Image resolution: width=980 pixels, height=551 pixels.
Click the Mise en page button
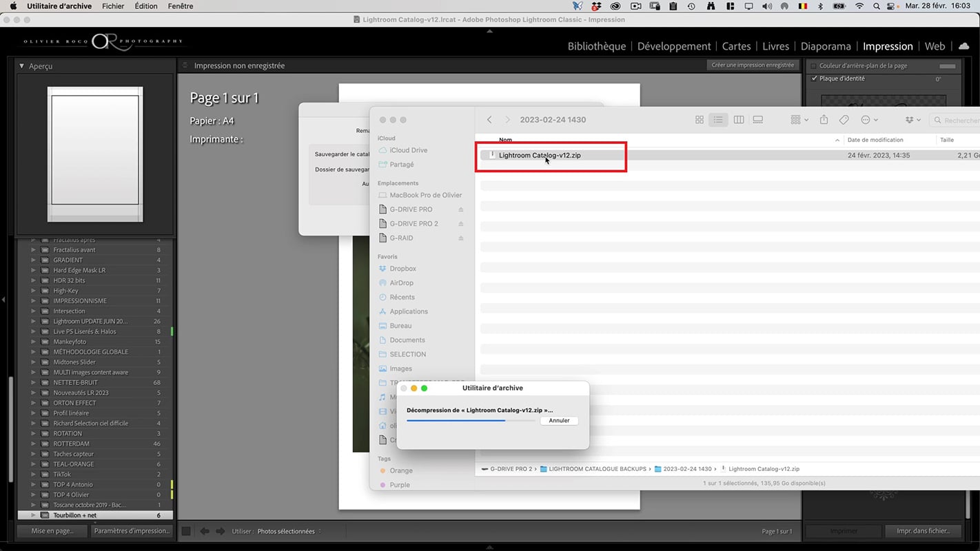point(53,531)
